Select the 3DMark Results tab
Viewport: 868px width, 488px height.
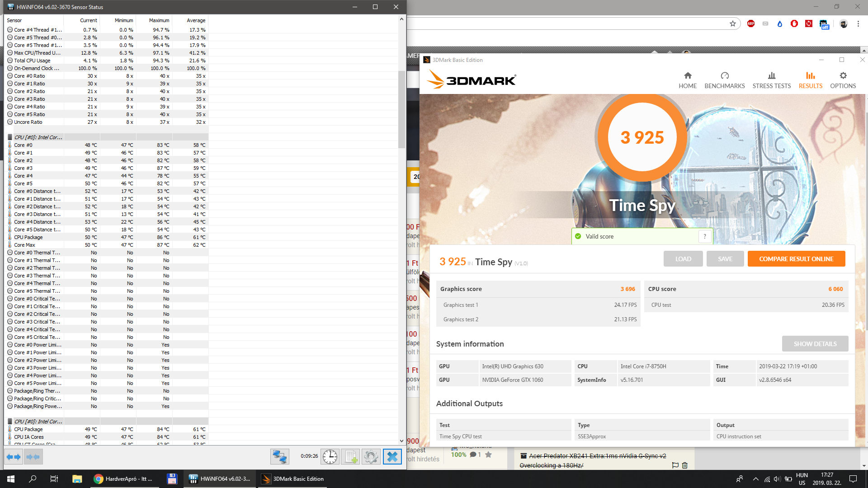pos(811,80)
